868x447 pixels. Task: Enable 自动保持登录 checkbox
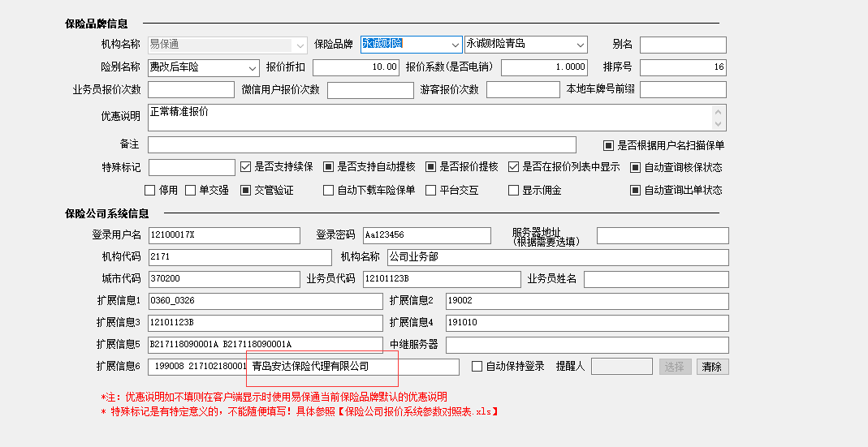[x=477, y=366]
